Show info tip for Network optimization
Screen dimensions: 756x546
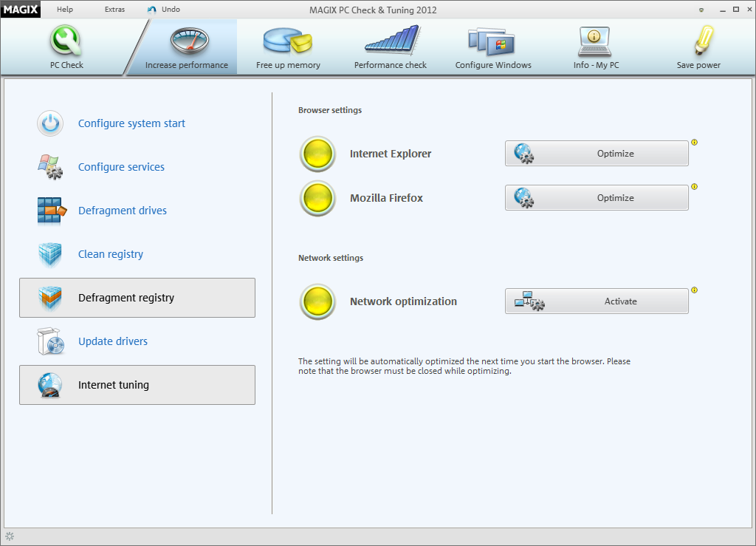coord(694,290)
